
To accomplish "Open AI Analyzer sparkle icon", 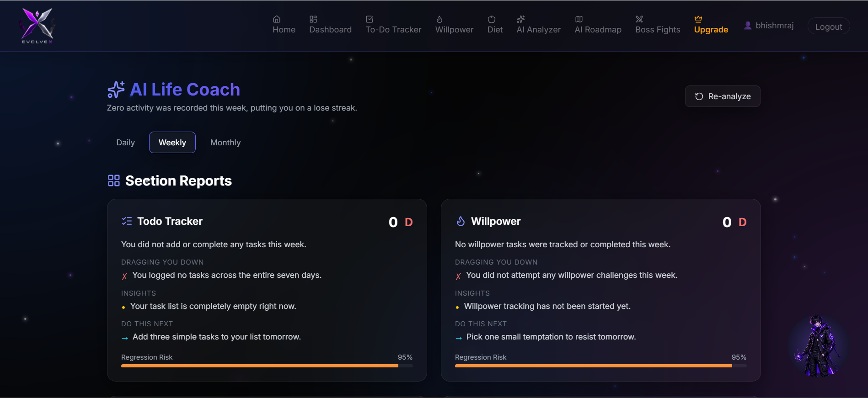I will coord(521,19).
